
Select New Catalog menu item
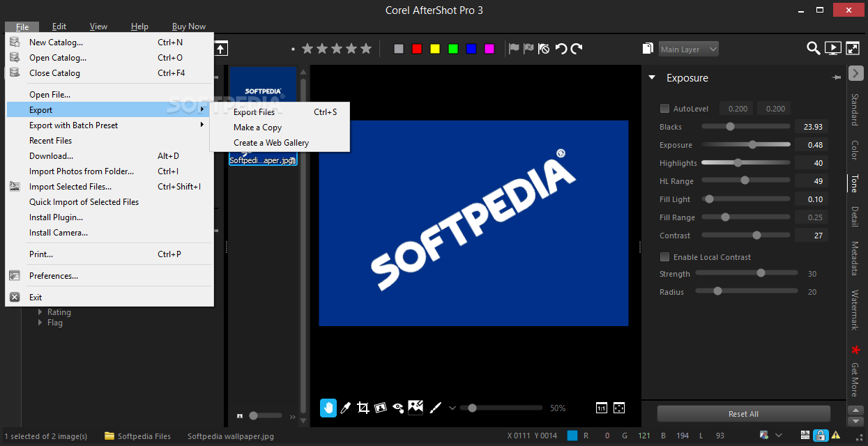pyautogui.click(x=108, y=43)
